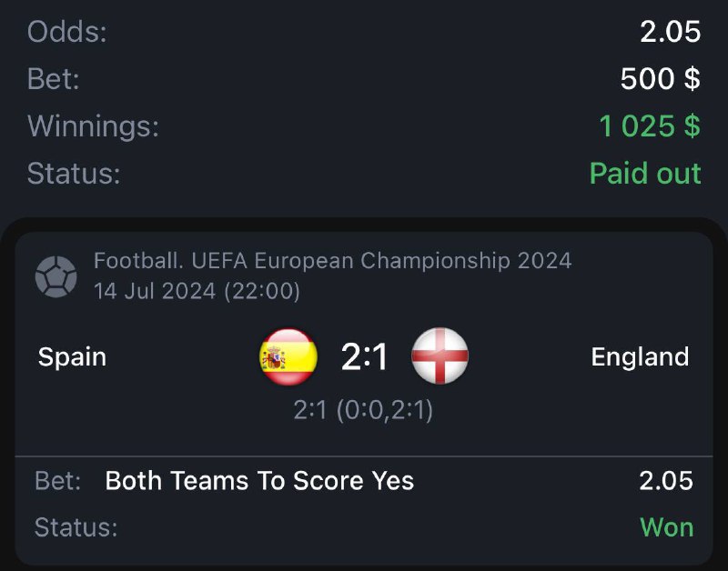Click the 500 $ bet amount
The image size is (728, 571).
pos(660,79)
